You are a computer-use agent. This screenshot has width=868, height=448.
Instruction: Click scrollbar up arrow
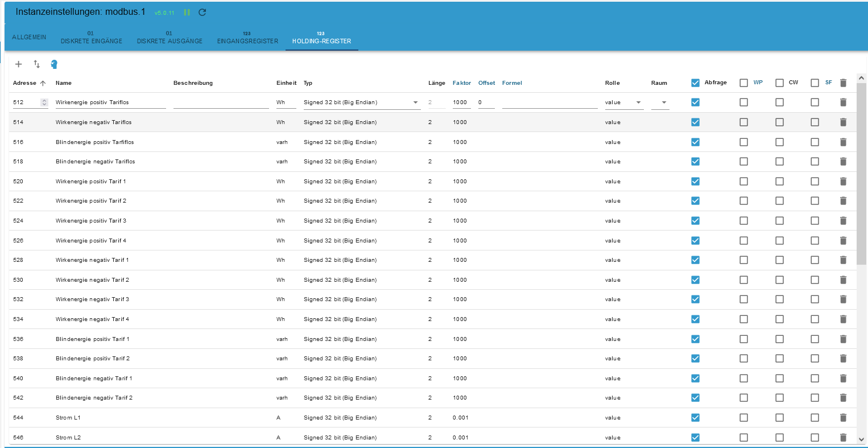coord(861,78)
